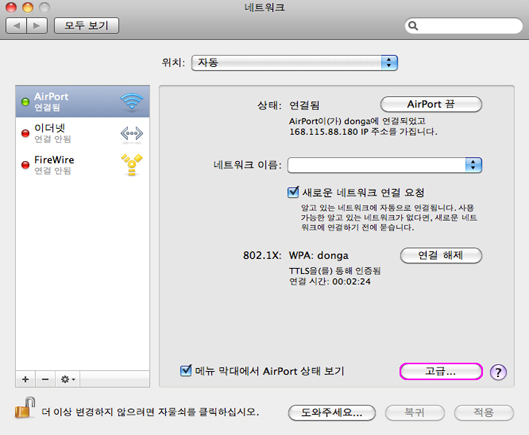Remove selected service with minus button
This screenshot has width=529, height=435.
(45, 379)
